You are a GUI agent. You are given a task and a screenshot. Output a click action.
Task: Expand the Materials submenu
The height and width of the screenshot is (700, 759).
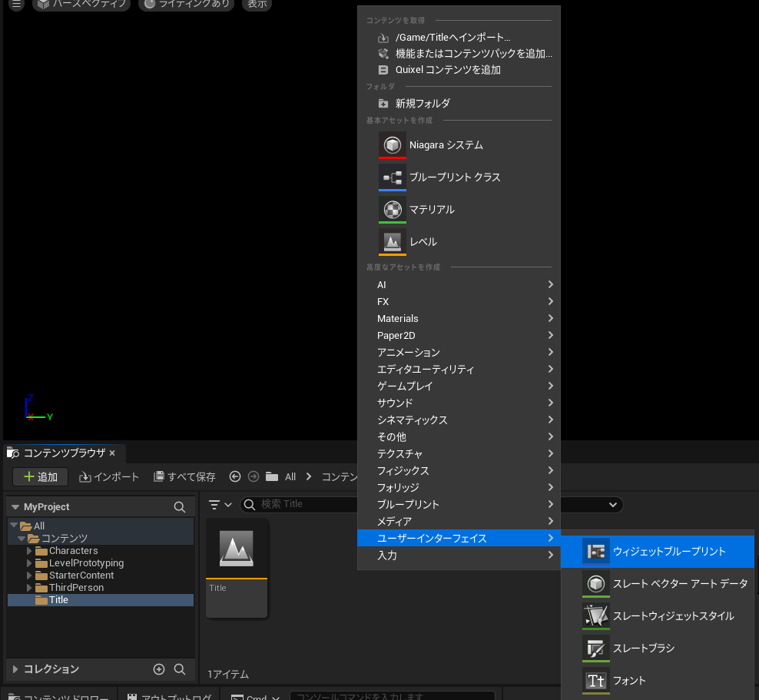pyautogui.click(x=459, y=319)
